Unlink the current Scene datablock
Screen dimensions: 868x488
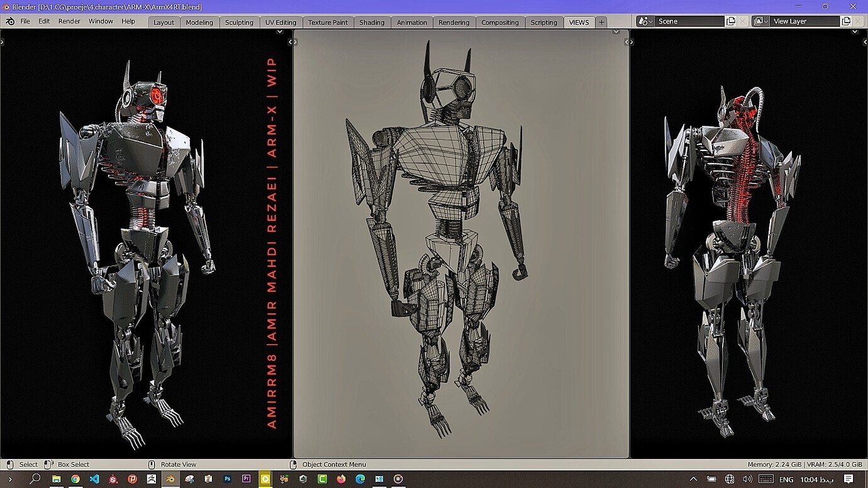[742, 21]
